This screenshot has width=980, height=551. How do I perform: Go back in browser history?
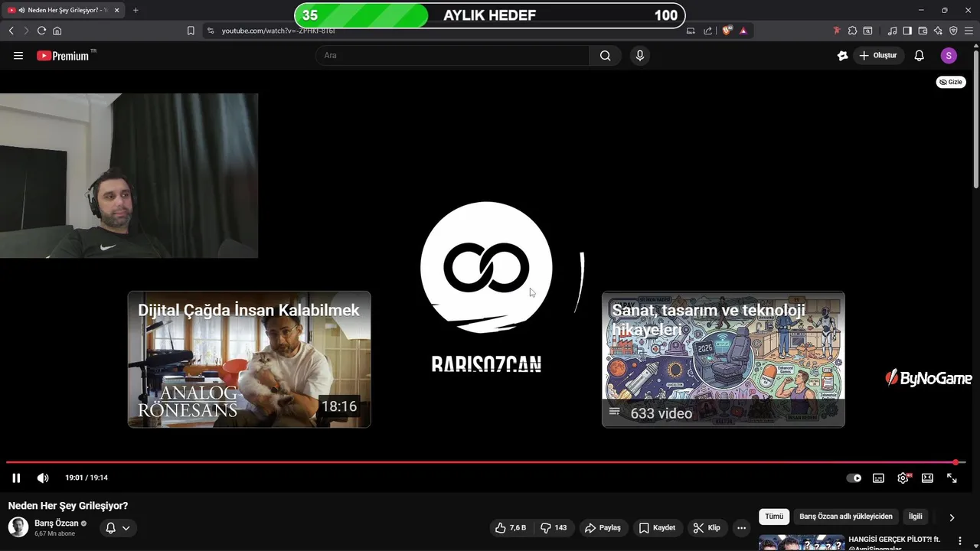(11, 31)
